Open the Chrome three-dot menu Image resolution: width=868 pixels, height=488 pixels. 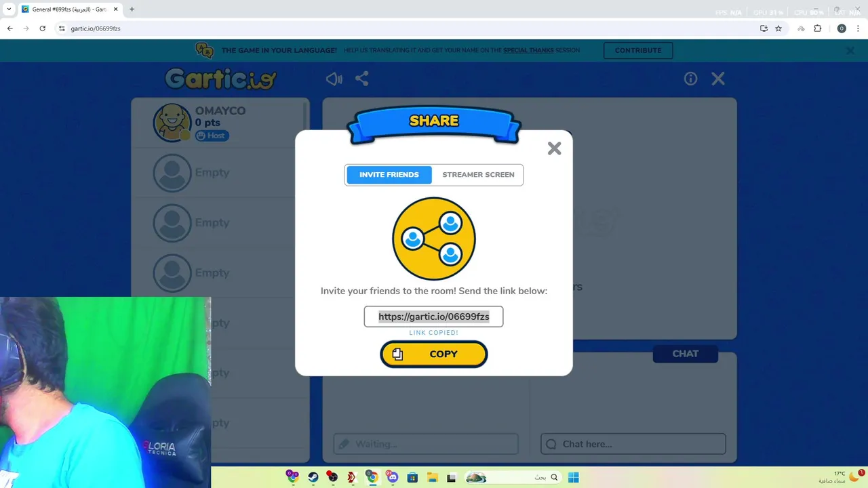(859, 28)
